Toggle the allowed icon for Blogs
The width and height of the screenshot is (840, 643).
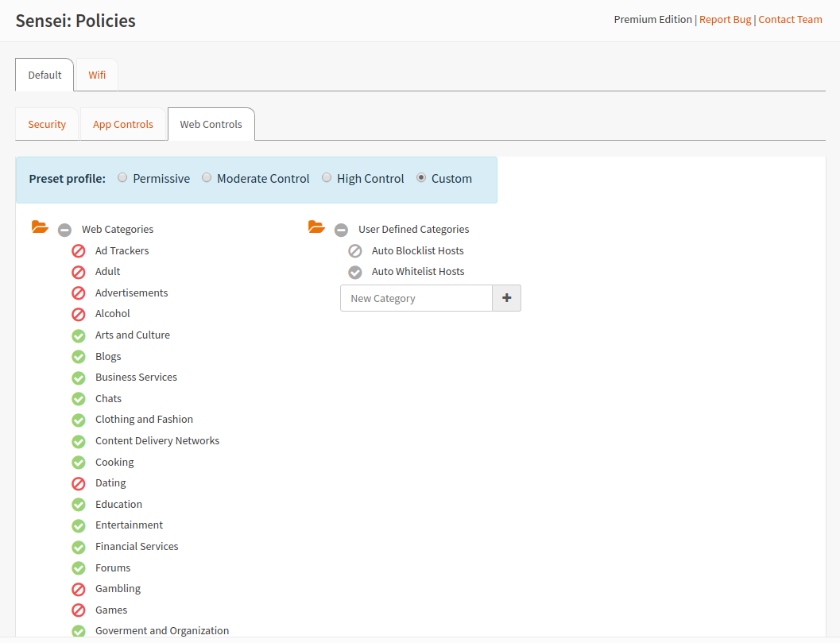tap(78, 357)
